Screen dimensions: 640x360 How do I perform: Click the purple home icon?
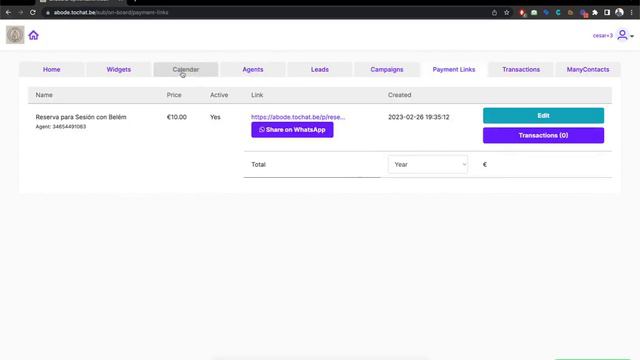click(x=33, y=36)
